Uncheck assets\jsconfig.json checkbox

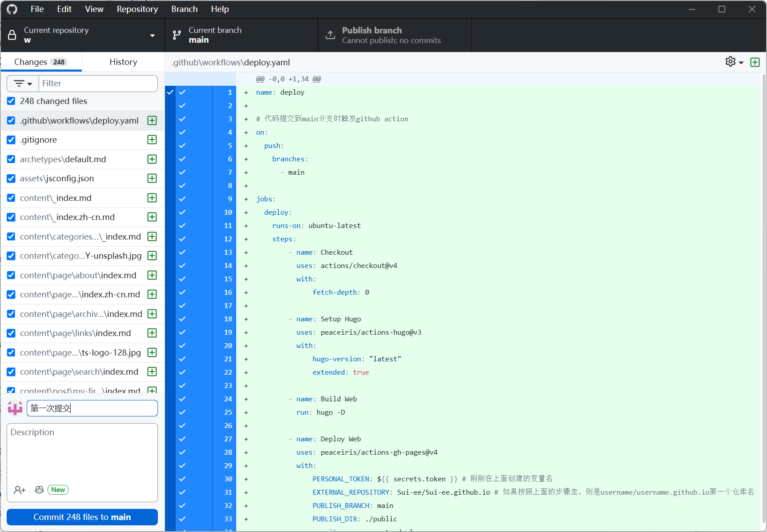[x=11, y=179]
